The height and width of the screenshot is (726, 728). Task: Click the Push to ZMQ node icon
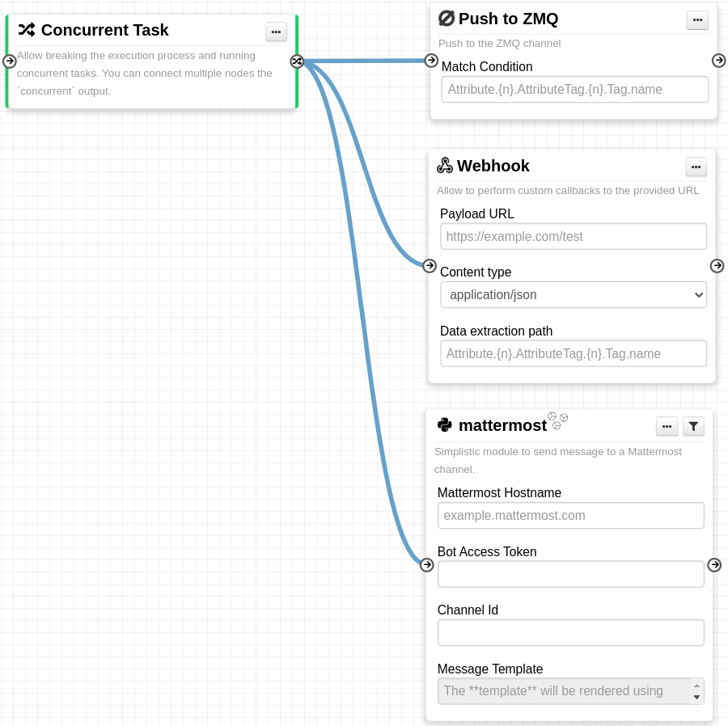point(446,19)
